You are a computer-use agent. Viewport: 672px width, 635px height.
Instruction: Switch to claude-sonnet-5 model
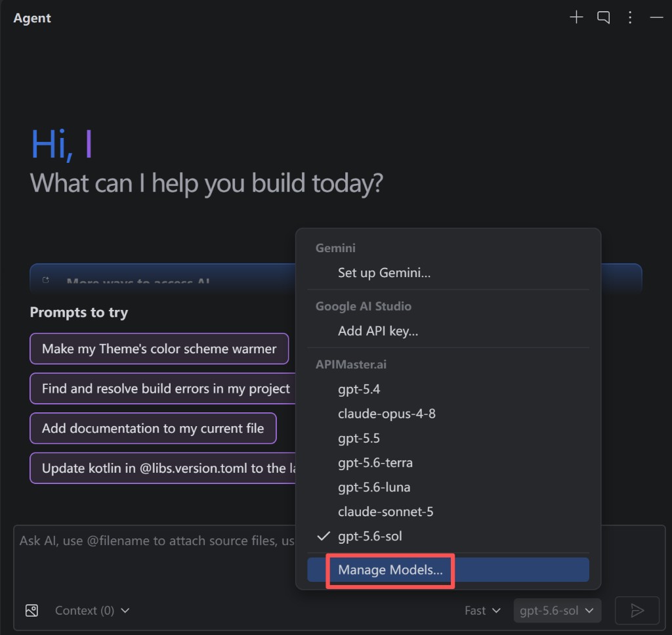click(x=448, y=511)
